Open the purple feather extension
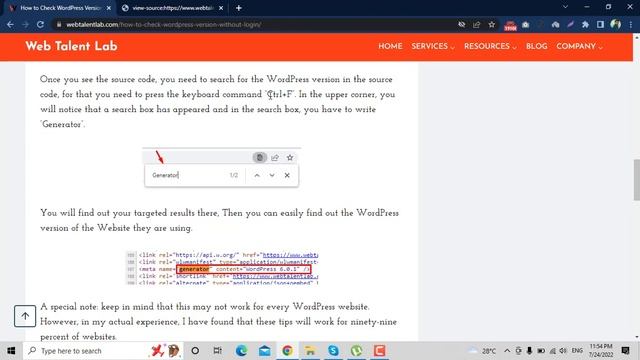 click(x=570, y=24)
